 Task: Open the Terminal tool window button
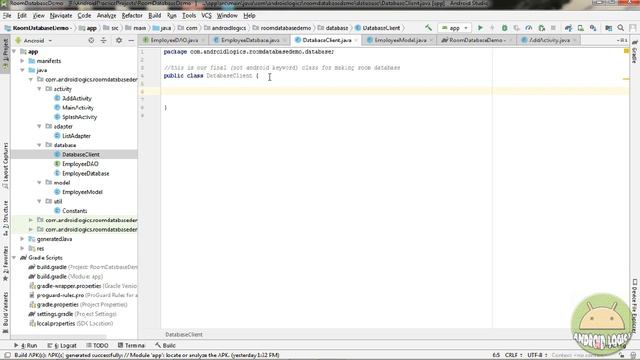tap(131, 345)
